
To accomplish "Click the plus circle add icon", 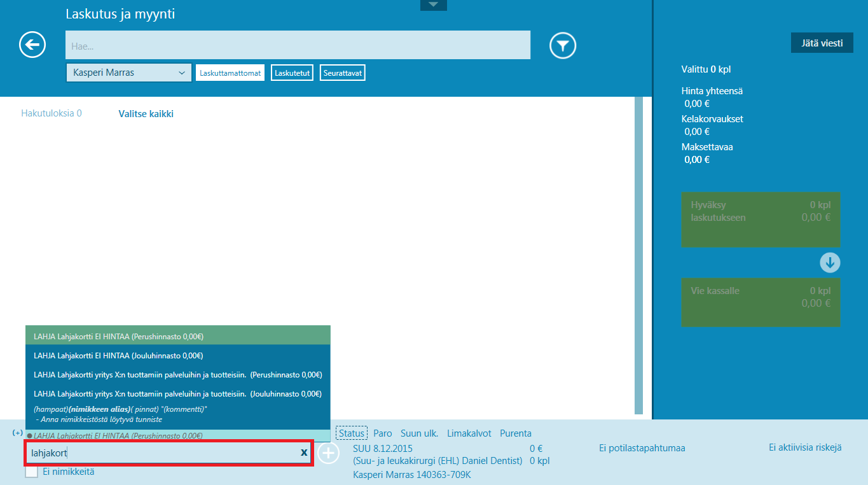I will click(x=328, y=454).
